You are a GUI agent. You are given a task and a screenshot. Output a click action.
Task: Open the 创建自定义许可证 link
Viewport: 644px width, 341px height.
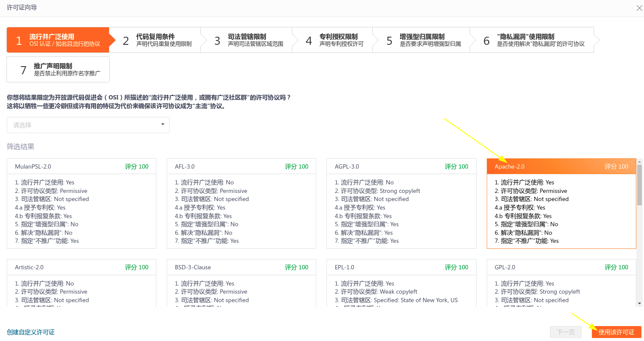point(31,332)
